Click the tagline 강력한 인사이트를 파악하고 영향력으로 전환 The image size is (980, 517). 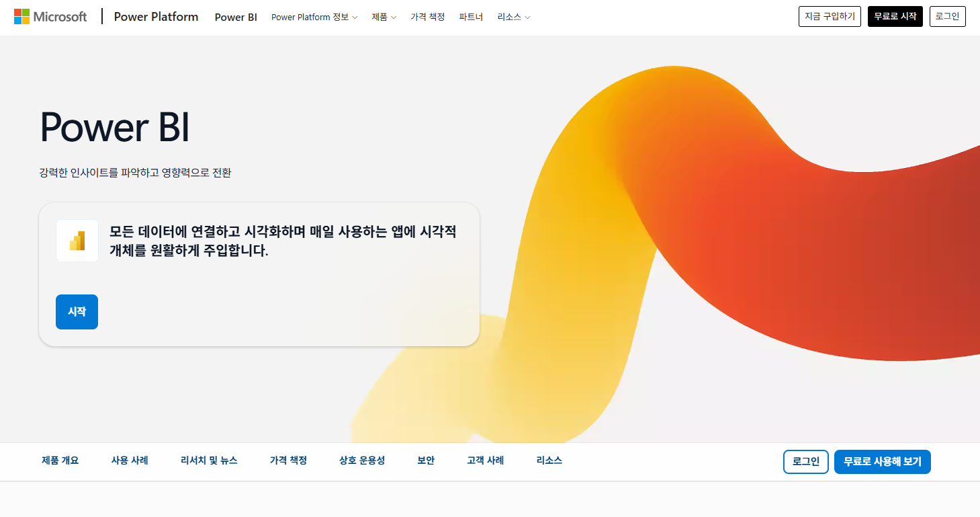pos(135,173)
